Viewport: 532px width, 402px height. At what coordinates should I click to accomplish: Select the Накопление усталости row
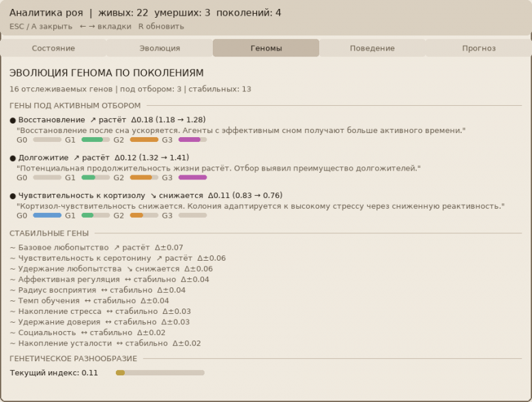coord(105,343)
